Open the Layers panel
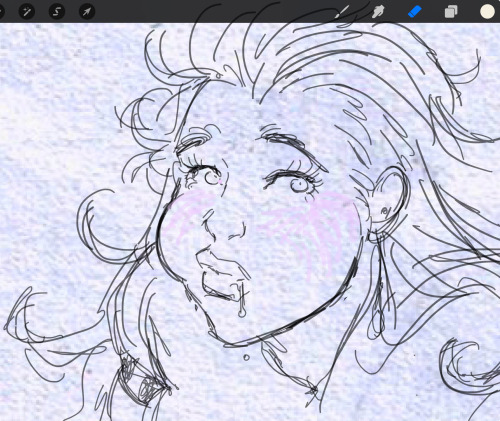Screen dimensions: 500x421 point(451,12)
